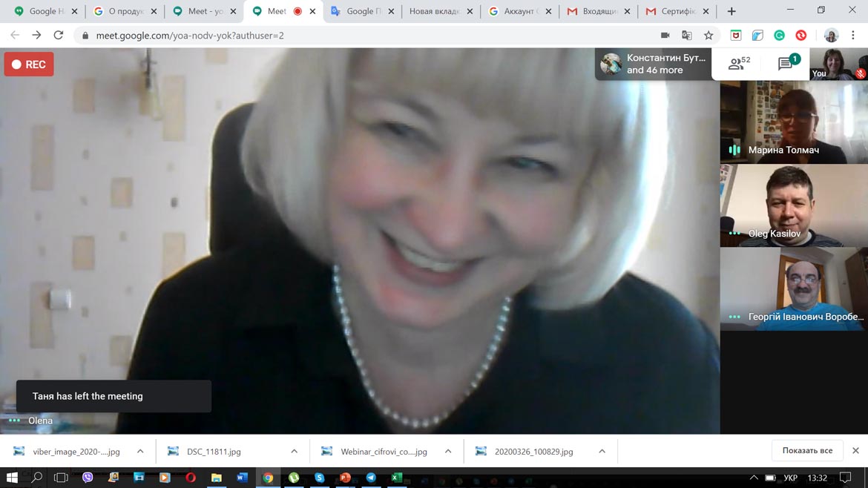The height and width of the screenshot is (488, 868).
Task: Reload the Meet page
Action: point(59,36)
